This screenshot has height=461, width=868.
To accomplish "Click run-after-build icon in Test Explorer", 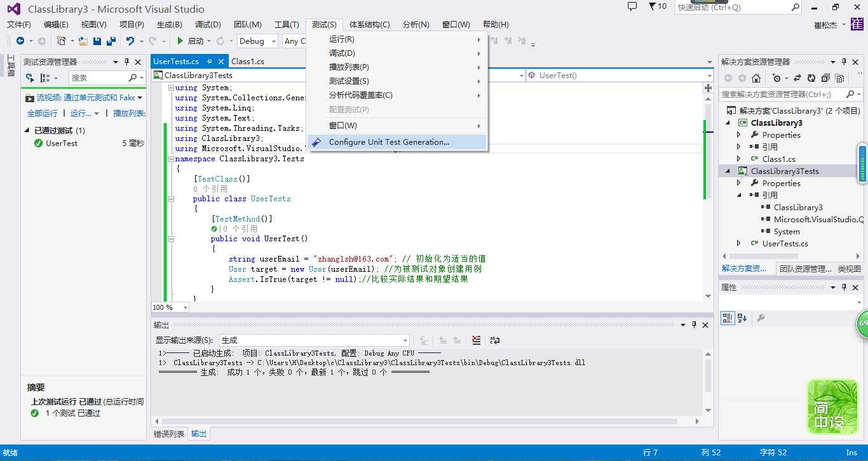I will [x=30, y=77].
